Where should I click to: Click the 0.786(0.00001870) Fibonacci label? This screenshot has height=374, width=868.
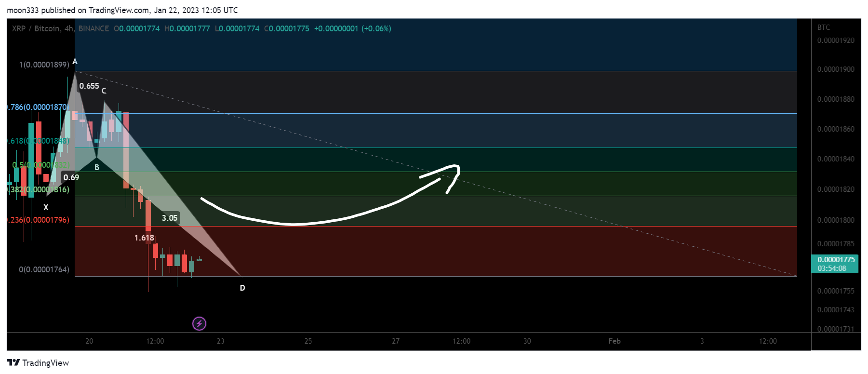38,107
